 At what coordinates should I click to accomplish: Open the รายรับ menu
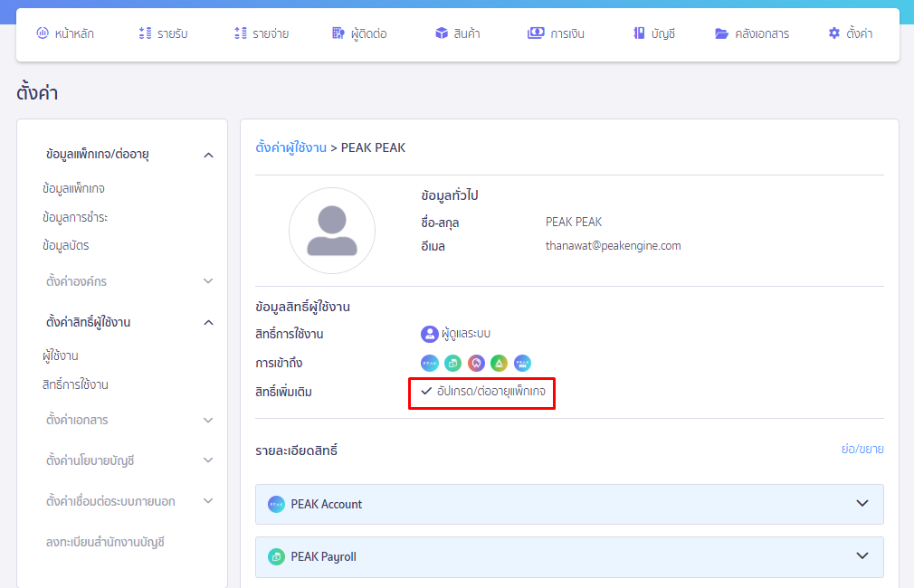173,33
